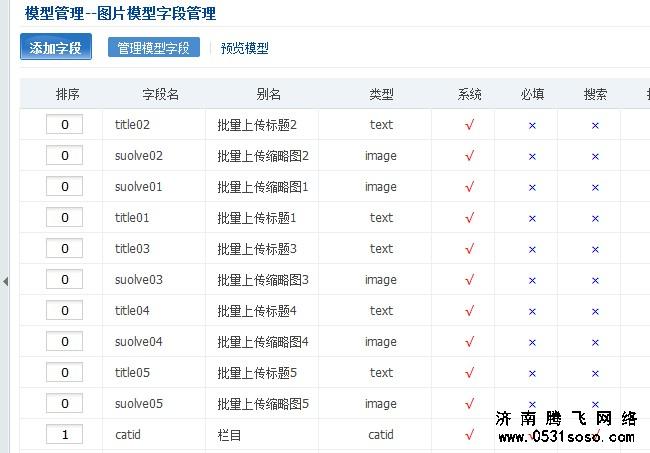Click the 排序 column header

pyautogui.click(x=68, y=94)
